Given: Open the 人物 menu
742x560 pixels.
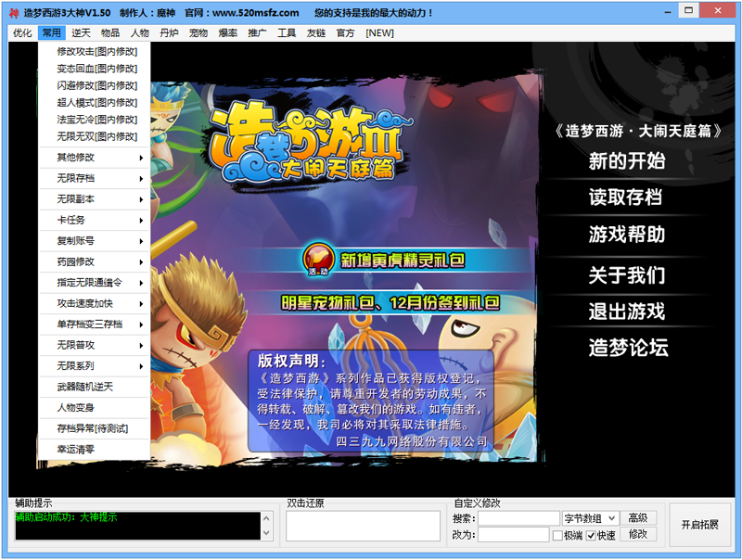Looking at the screenshot, I should coord(140,32).
